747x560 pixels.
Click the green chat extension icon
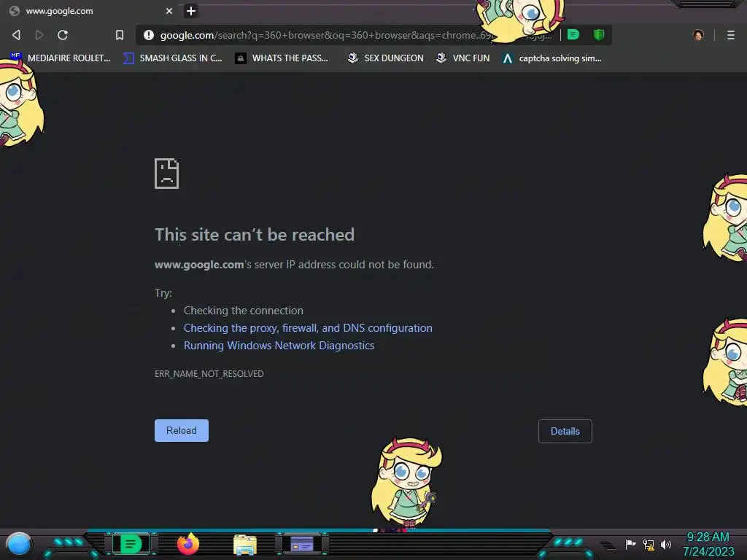(x=573, y=34)
